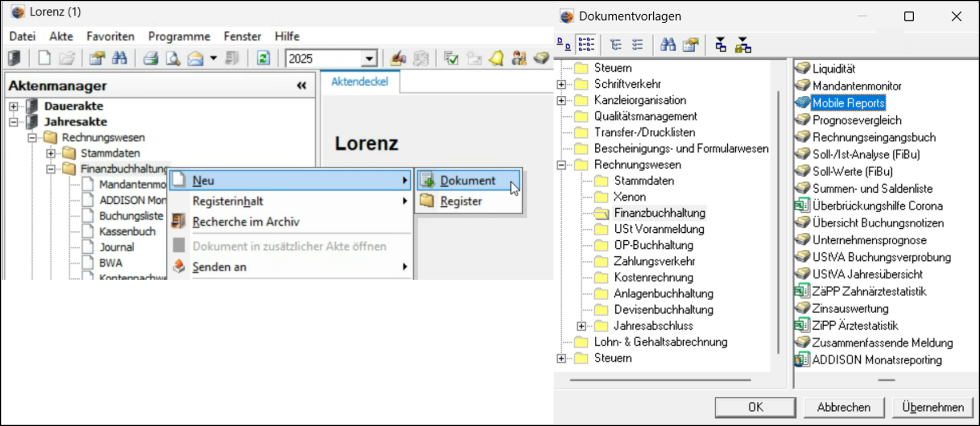The width and height of the screenshot is (980, 426).
Task: Click binoculars search icon in Dokumentvorlagen toolbar
Action: (x=668, y=44)
